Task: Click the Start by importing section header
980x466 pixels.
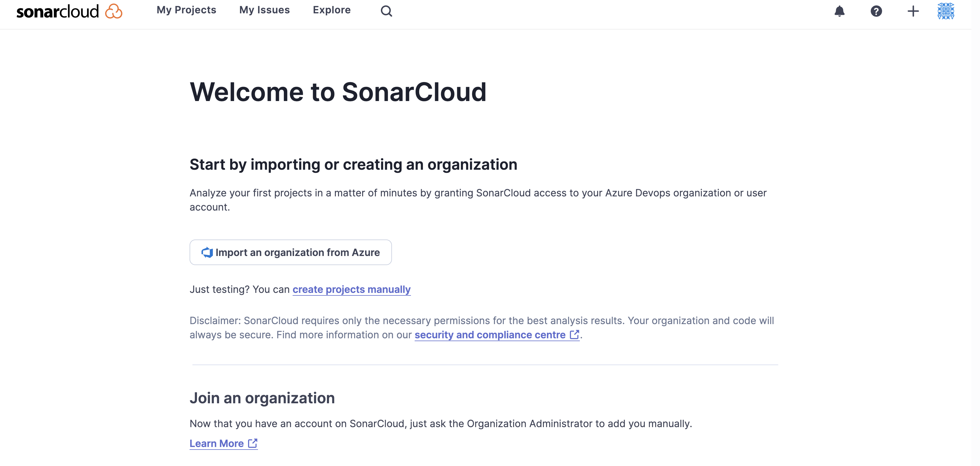Action: click(x=353, y=164)
